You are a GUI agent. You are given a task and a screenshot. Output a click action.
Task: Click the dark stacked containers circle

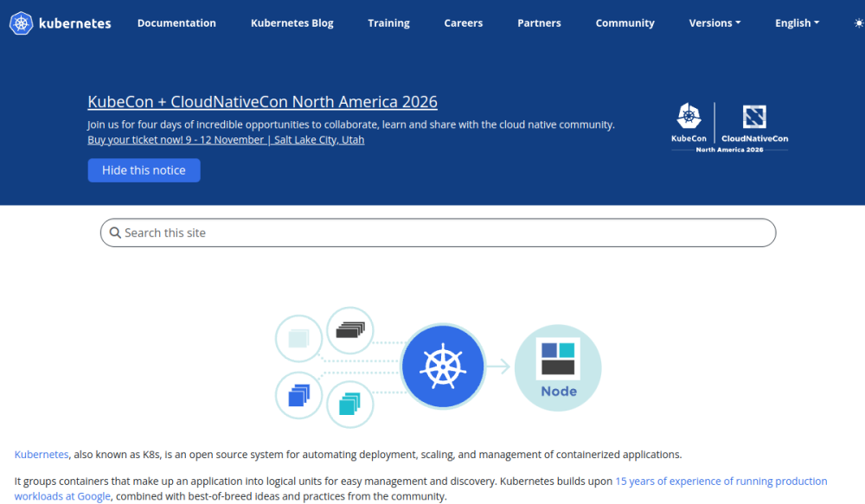click(350, 330)
